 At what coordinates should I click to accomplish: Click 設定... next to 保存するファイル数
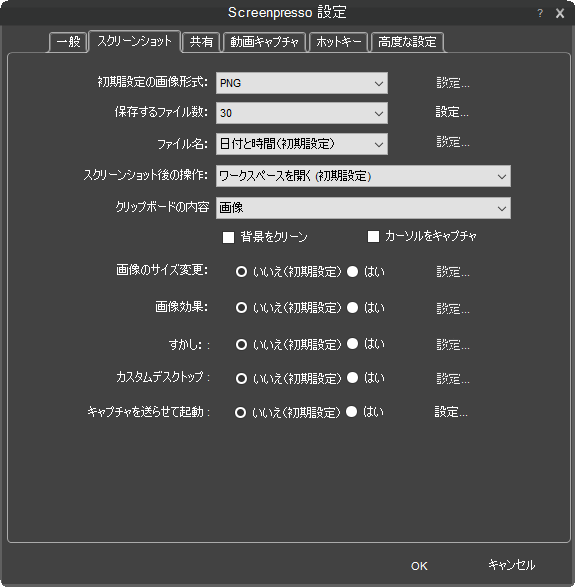pyautogui.click(x=452, y=112)
